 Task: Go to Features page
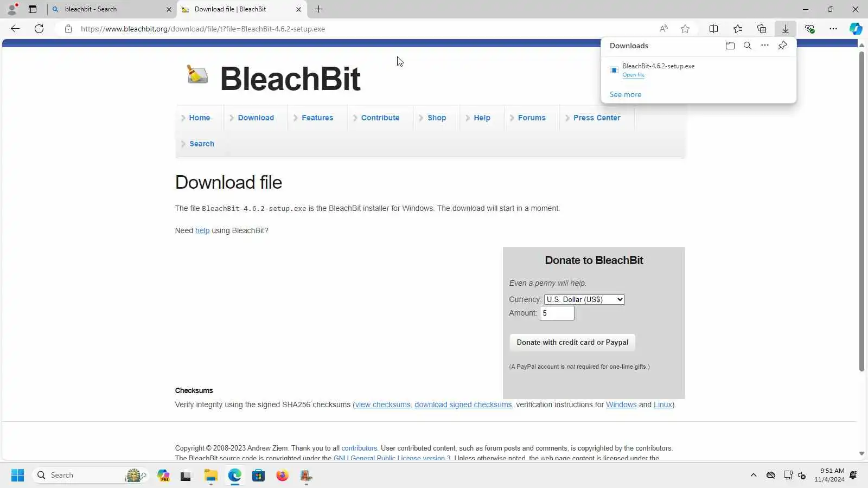click(x=317, y=118)
